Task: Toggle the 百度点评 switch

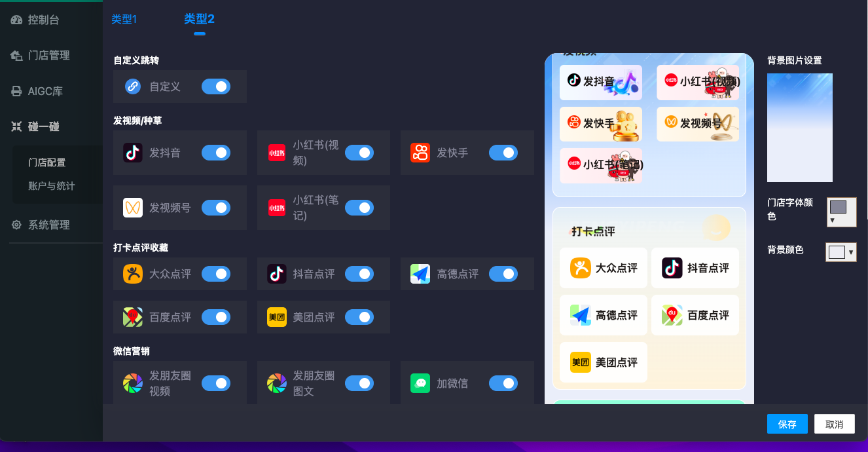Action: tap(216, 317)
